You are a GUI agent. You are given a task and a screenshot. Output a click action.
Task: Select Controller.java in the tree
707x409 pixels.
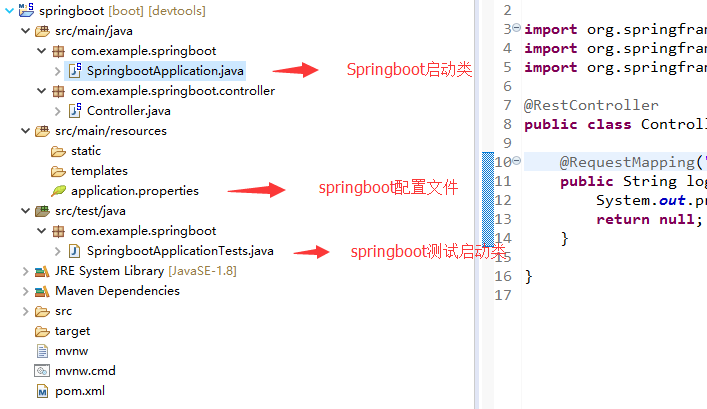coord(129,111)
